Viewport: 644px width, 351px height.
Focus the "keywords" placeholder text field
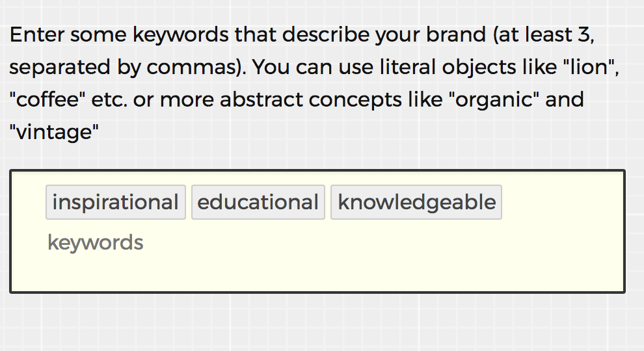95,242
